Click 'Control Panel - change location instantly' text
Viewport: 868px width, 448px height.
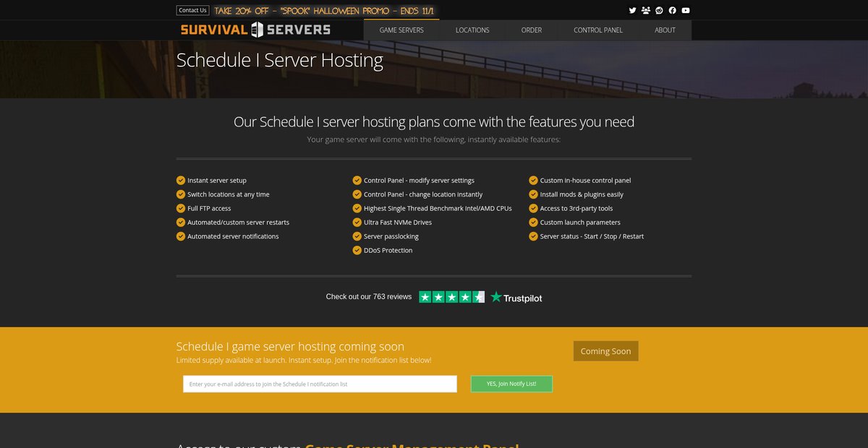tap(423, 194)
